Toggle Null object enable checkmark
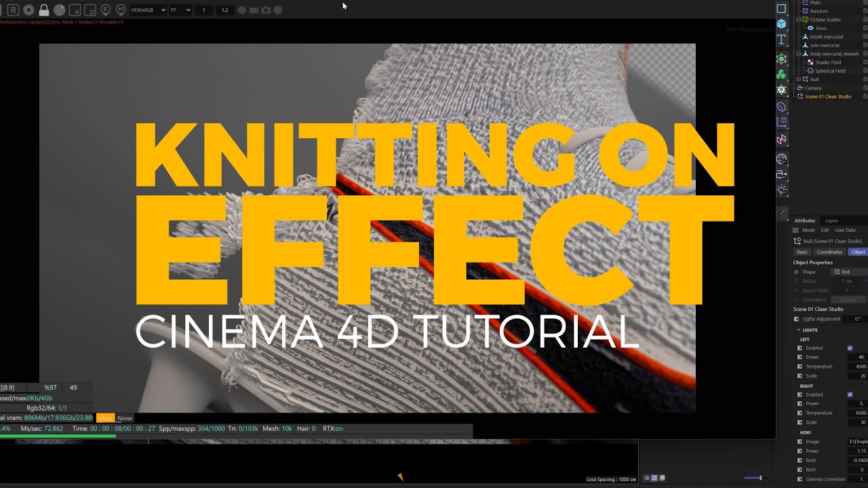The image size is (868, 488). [x=865, y=79]
